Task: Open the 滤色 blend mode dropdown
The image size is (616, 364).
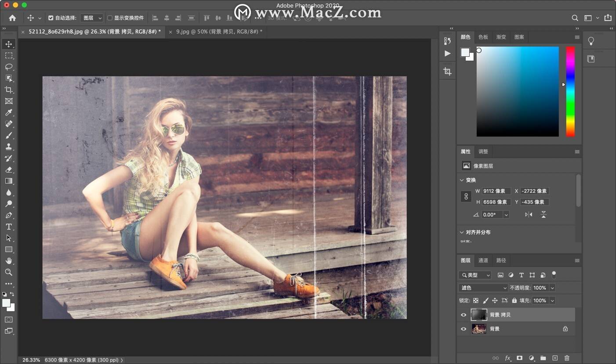Action: click(x=483, y=288)
